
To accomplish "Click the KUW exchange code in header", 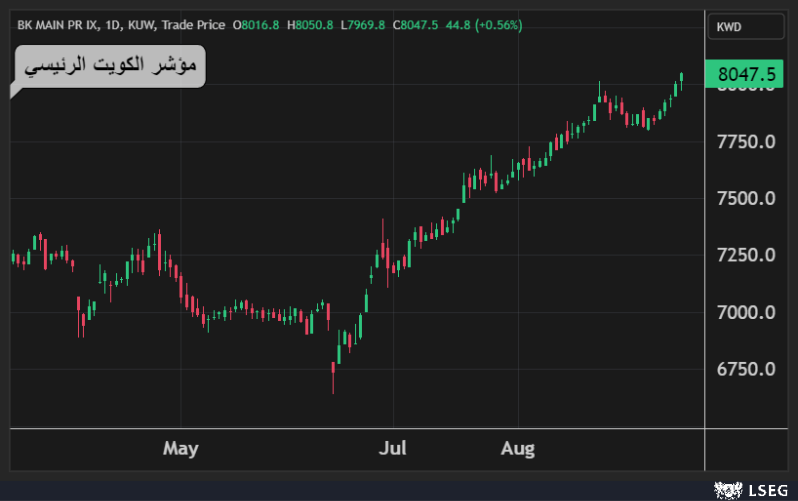I will [x=144, y=25].
